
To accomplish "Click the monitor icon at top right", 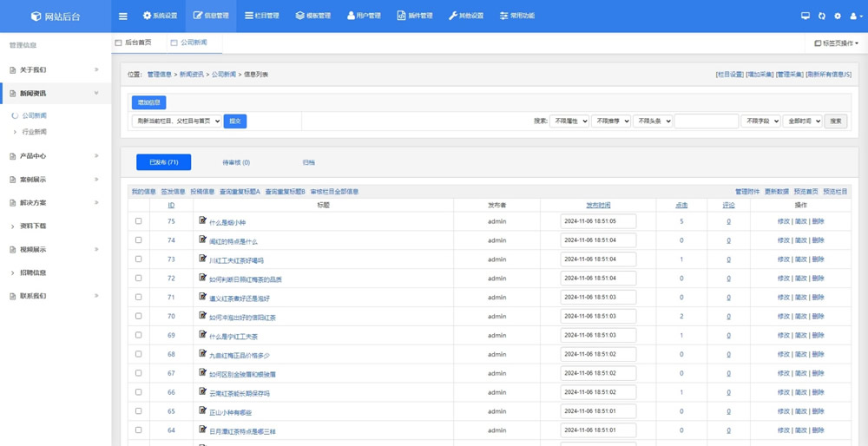I will click(x=806, y=16).
